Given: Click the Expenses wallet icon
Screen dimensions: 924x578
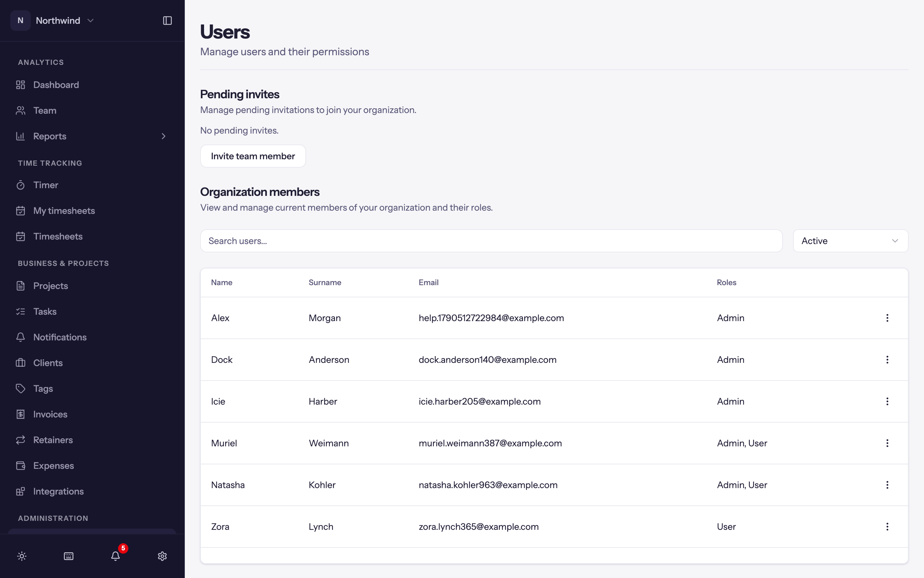Looking at the screenshot, I should tap(21, 466).
